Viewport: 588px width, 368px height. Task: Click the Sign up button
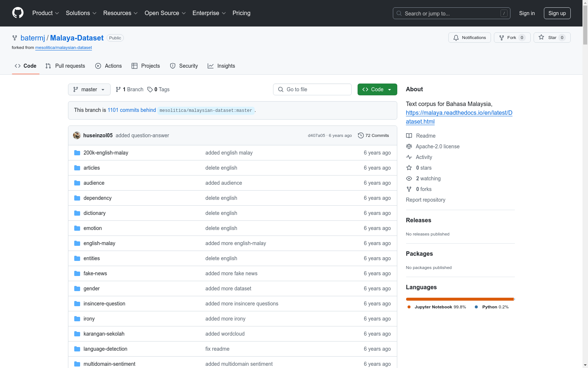click(x=557, y=13)
